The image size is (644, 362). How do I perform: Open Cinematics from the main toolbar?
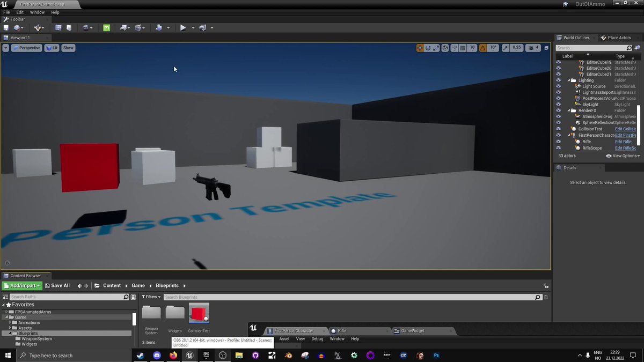tap(138, 27)
